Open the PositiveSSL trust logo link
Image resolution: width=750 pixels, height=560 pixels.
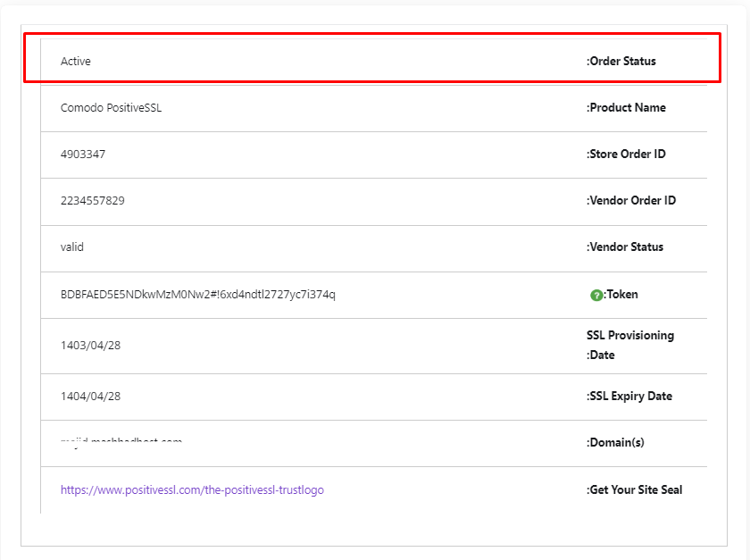(x=192, y=489)
